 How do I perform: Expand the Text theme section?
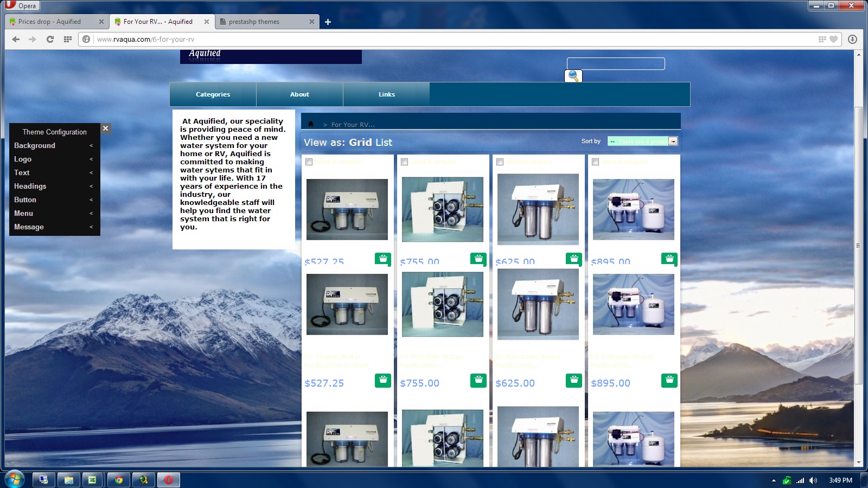[54, 172]
